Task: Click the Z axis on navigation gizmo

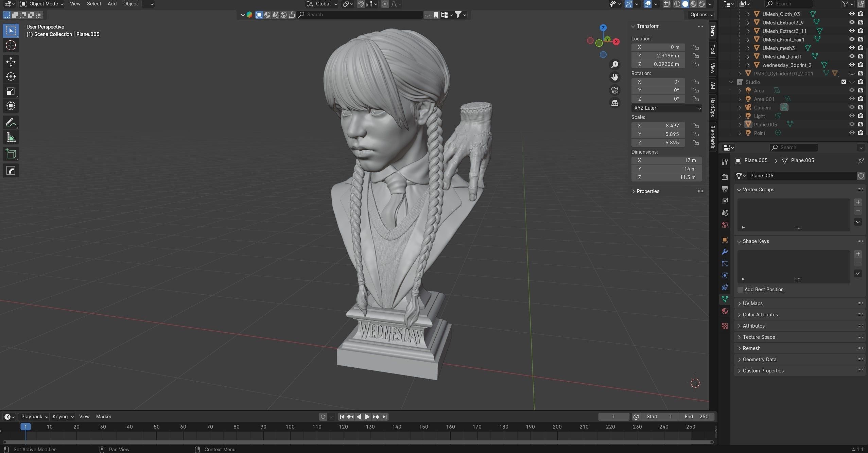Action: 603,28
